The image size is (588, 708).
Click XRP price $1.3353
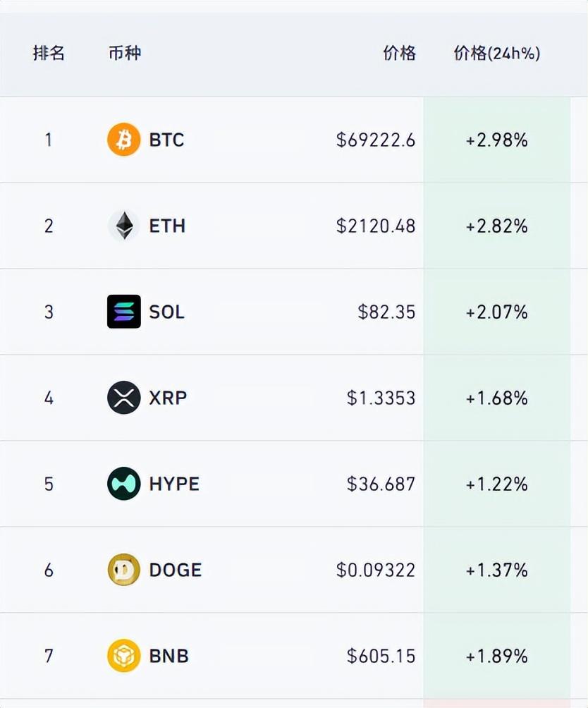(x=381, y=398)
